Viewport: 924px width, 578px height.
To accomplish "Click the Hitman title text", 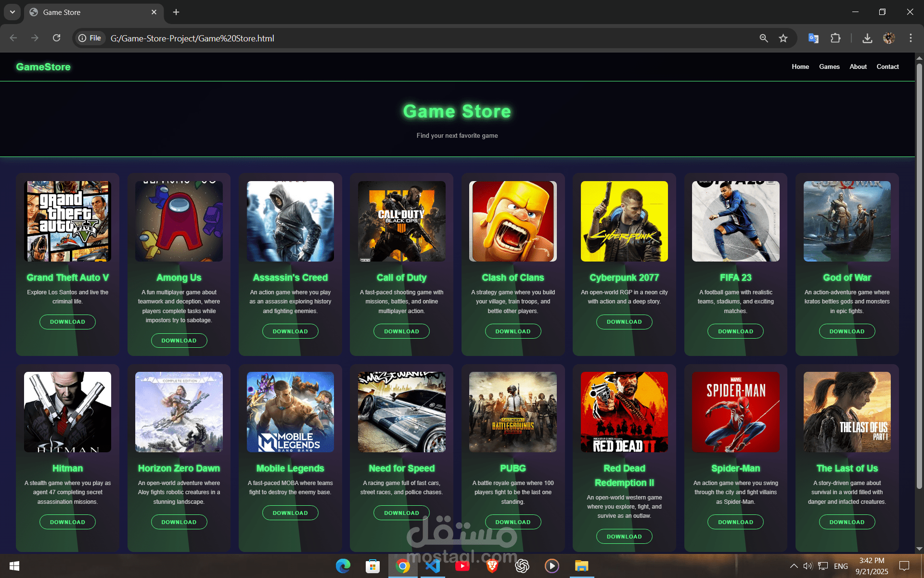I will click(67, 468).
